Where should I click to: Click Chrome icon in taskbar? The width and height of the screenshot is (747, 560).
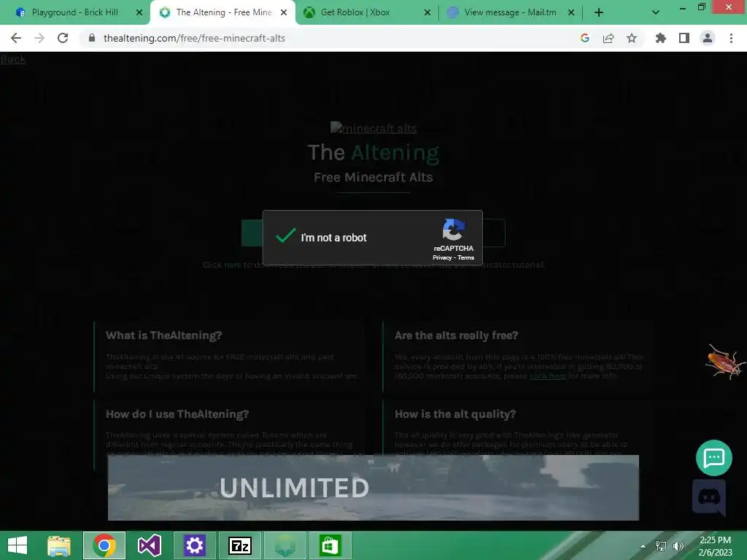pyautogui.click(x=104, y=545)
